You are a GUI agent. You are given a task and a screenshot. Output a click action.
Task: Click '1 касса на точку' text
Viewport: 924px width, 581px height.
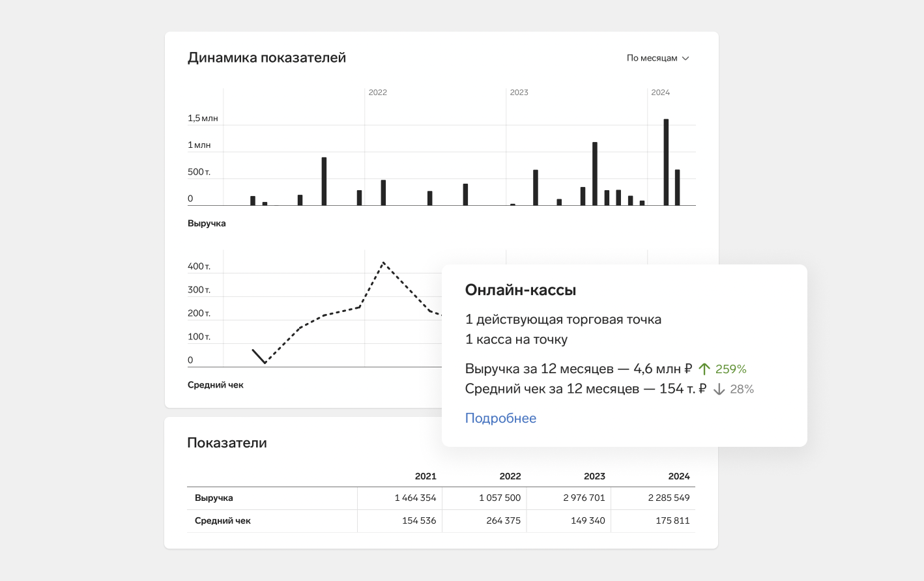click(516, 339)
